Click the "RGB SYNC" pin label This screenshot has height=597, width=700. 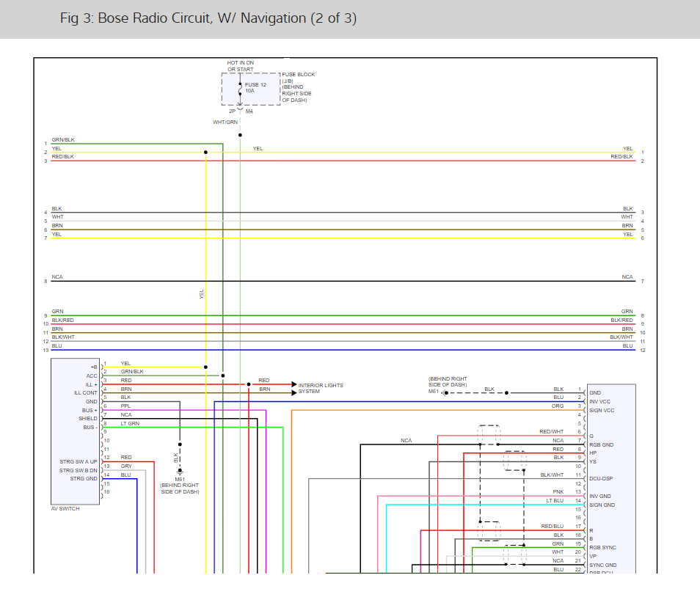click(x=602, y=547)
